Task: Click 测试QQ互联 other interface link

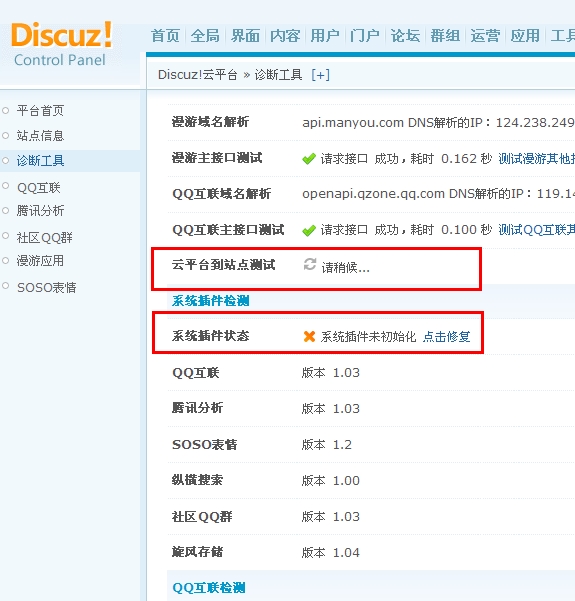Action: 536,230
